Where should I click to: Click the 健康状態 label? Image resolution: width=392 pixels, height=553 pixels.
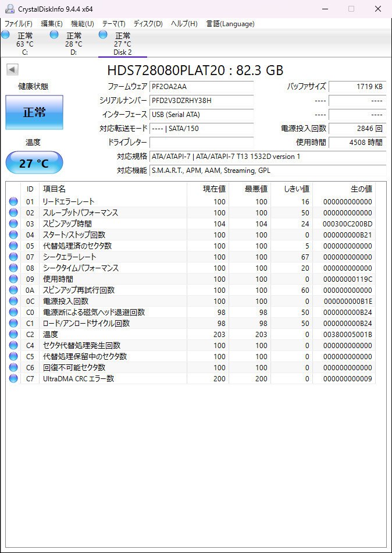tap(33, 87)
